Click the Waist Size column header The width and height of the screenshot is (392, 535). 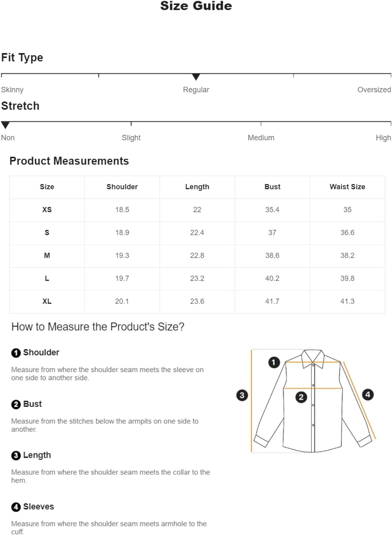(x=347, y=187)
